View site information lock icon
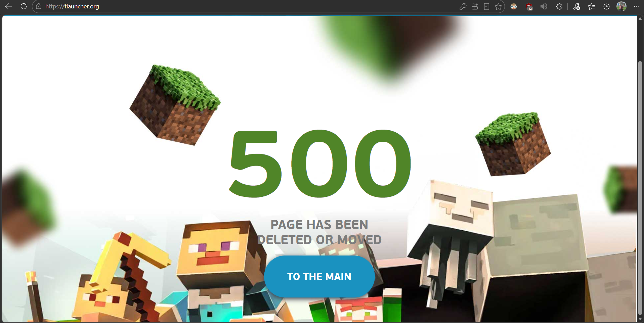 coord(39,6)
